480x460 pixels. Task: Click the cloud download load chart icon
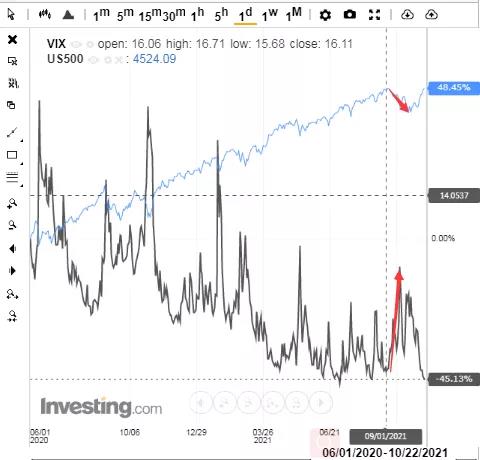pyautogui.click(x=407, y=15)
